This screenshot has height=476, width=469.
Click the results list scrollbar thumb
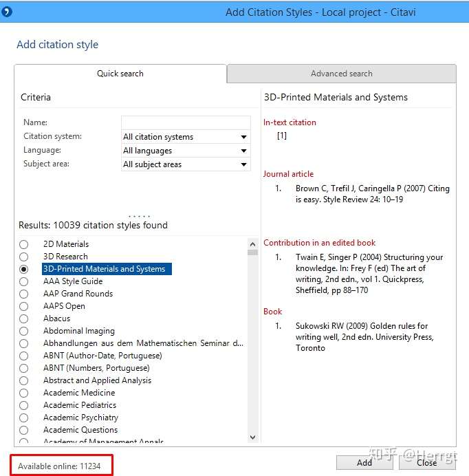(252, 252)
